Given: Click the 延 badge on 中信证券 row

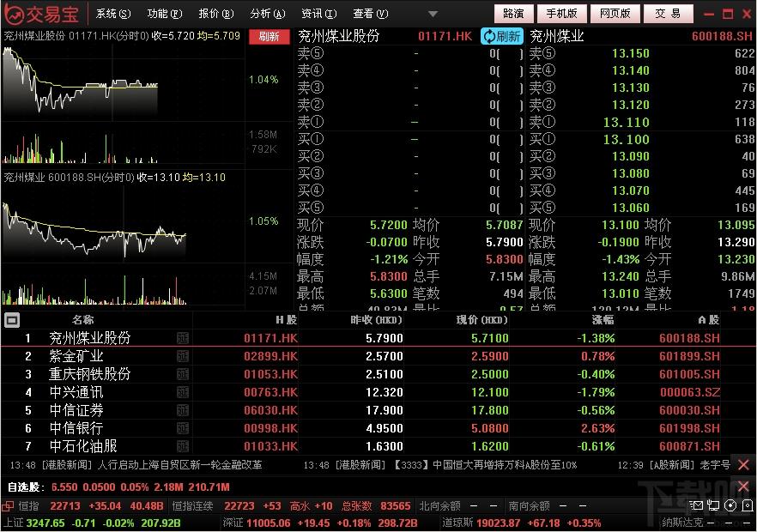Looking at the screenshot, I should [x=183, y=410].
